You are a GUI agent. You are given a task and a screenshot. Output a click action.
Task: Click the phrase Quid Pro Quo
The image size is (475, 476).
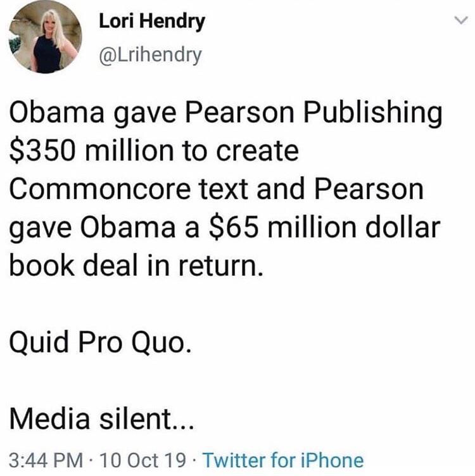pos(101,342)
